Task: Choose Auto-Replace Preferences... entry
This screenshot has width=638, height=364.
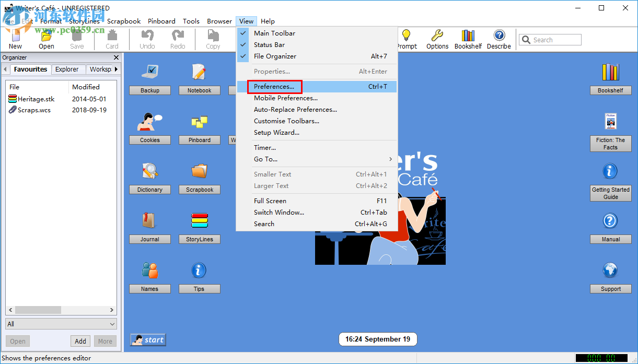Action: pyautogui.click(x=317, y=110)
